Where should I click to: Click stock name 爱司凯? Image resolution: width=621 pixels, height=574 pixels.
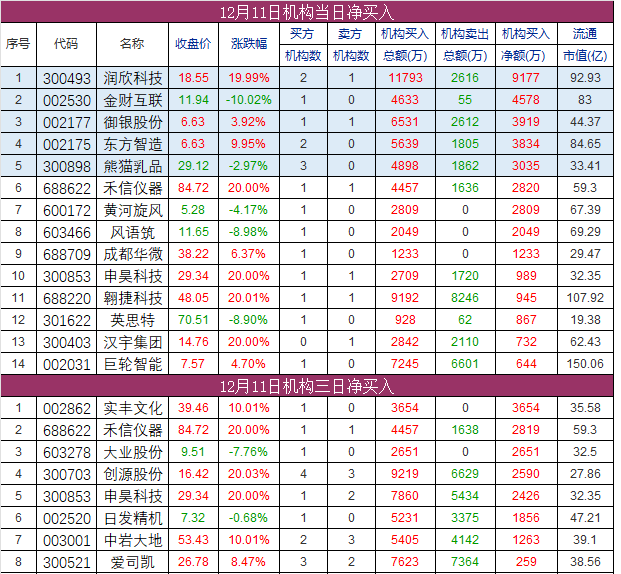click(132, 562)
